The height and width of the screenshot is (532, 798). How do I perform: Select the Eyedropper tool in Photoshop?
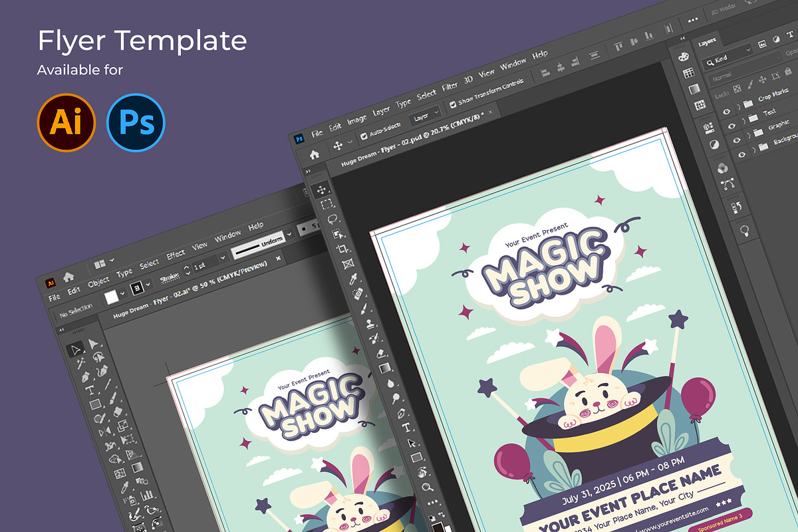click(x=354, y=278)
